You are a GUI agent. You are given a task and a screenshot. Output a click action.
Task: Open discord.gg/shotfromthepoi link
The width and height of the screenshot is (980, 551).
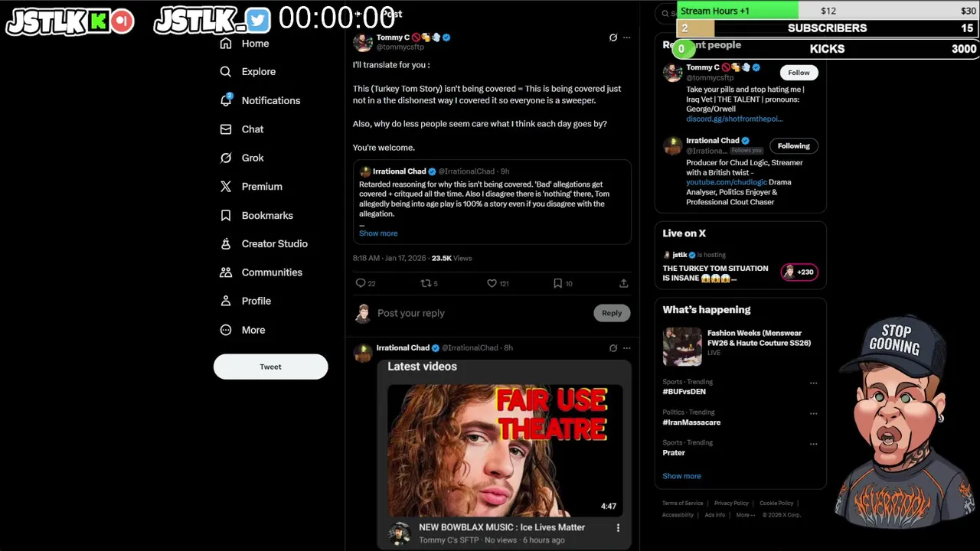(x=734, y=119)
